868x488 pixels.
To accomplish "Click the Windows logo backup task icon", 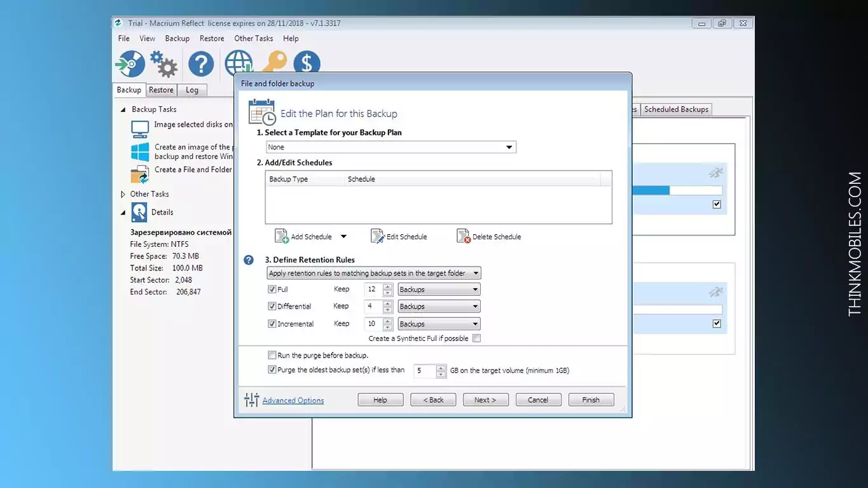I will point(140,152).
